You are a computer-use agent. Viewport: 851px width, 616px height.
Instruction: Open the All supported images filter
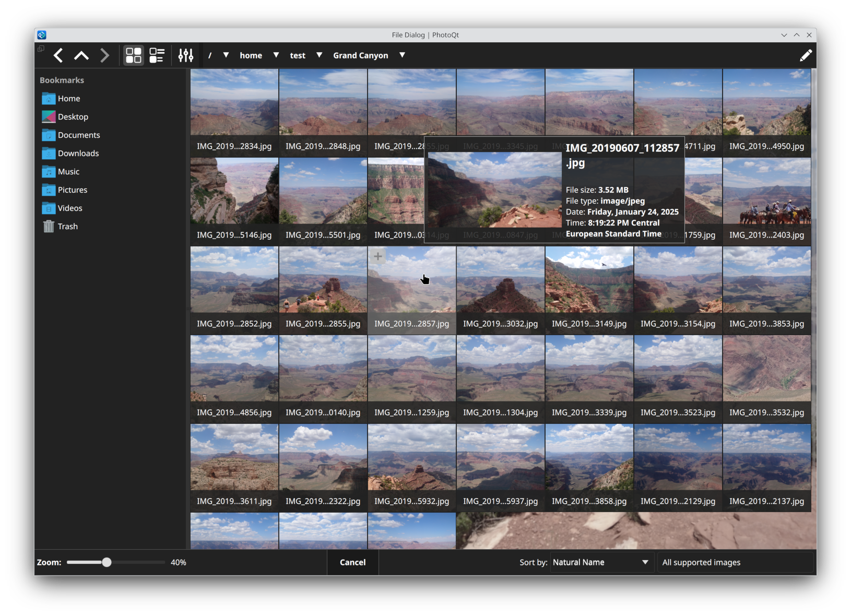tap(735, 562)
